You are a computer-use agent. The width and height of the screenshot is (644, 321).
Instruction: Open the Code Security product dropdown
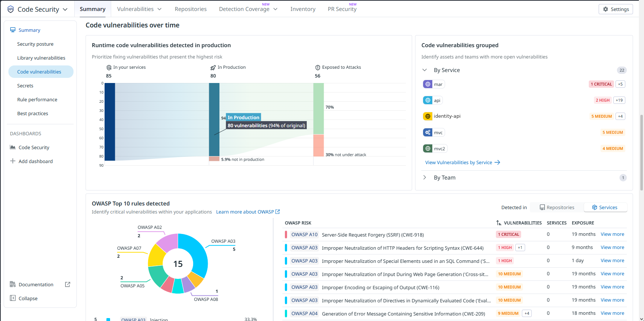(65, 10)
